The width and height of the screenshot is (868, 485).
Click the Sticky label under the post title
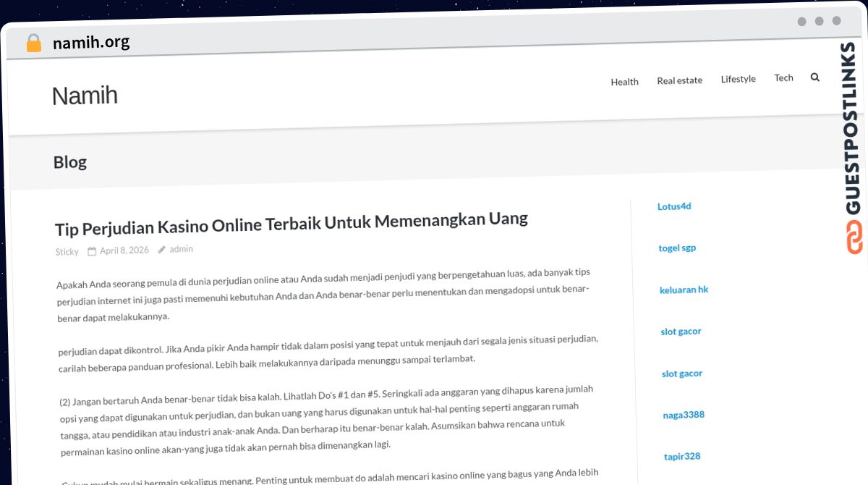tap(67, 252)
